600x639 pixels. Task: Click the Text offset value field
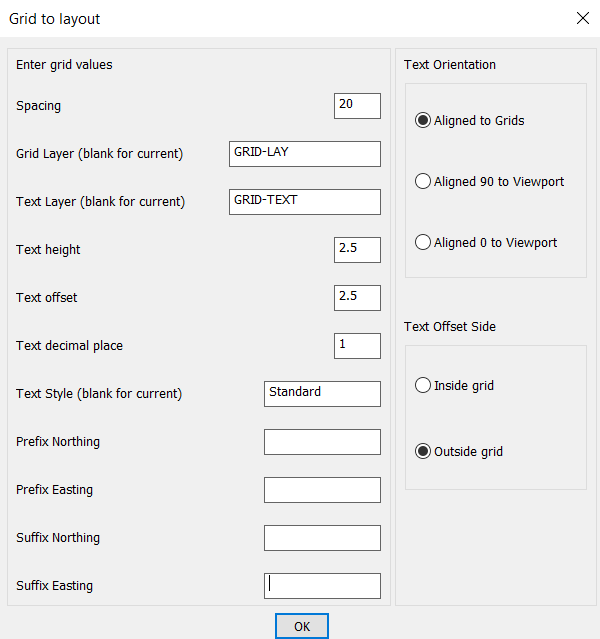[x=357, y=298]
